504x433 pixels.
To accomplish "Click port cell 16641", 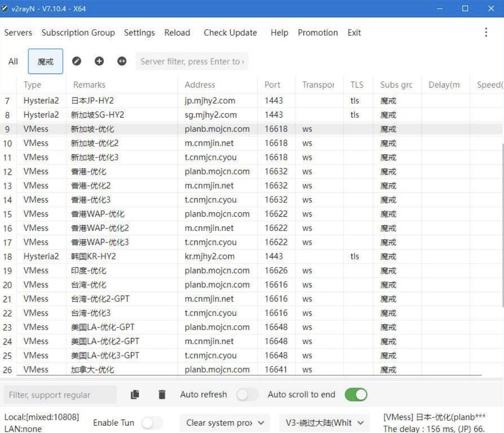I will pos(276,369).
